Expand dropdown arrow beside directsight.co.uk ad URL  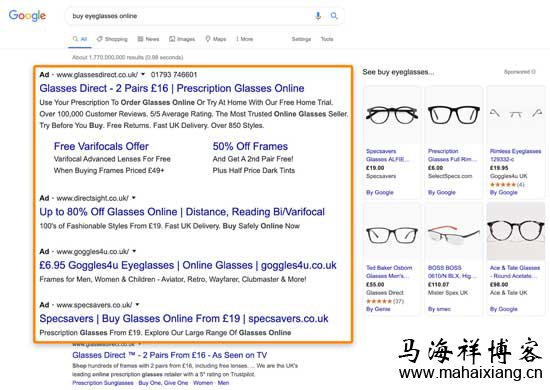point(134,198)
